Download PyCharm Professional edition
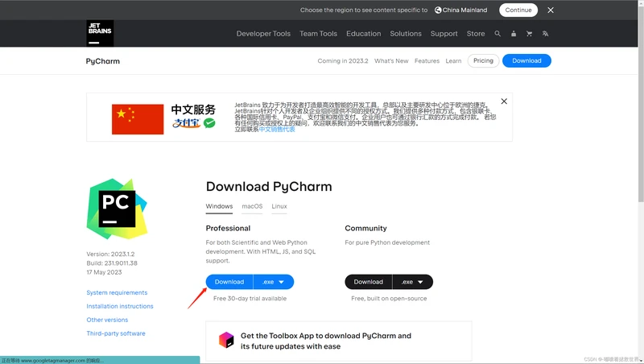The width and height of the screenshot is (644, 364). click(229, 282)
